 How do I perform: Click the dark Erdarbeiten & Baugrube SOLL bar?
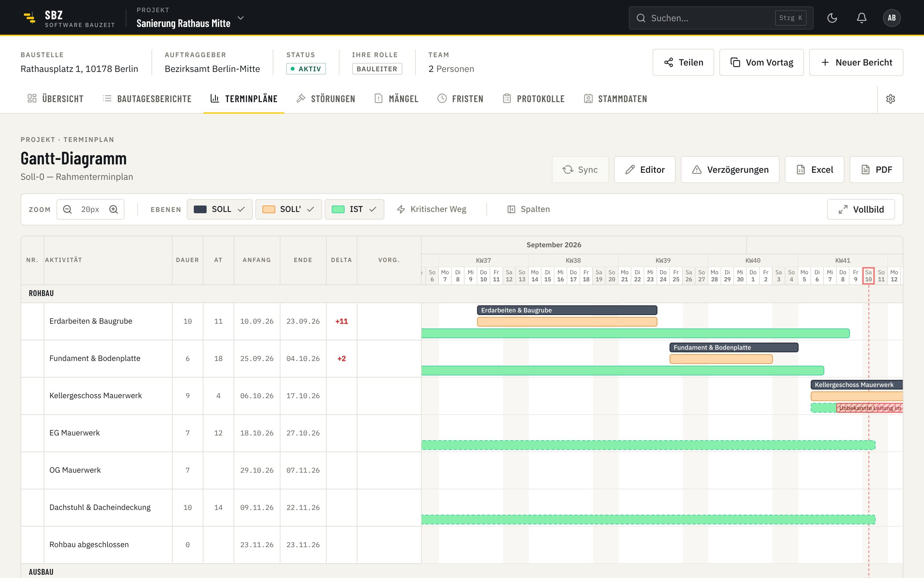tap(567, 310)
